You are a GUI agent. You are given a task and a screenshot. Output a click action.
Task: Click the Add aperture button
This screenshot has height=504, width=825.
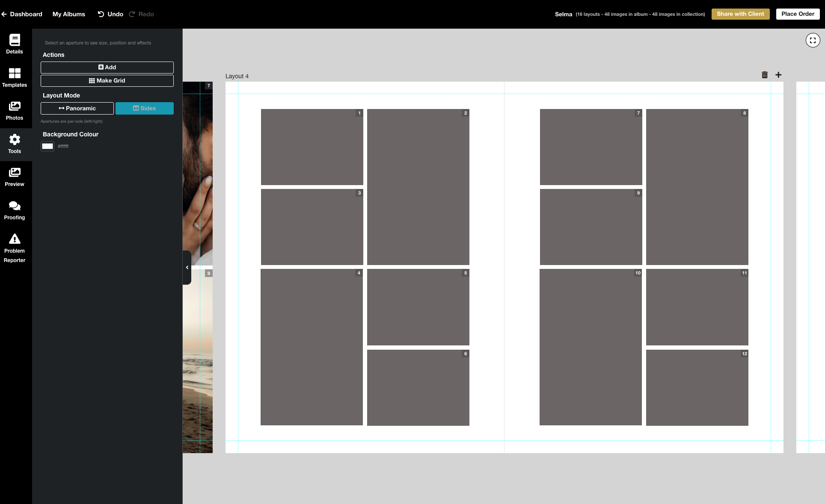(107, 68)
